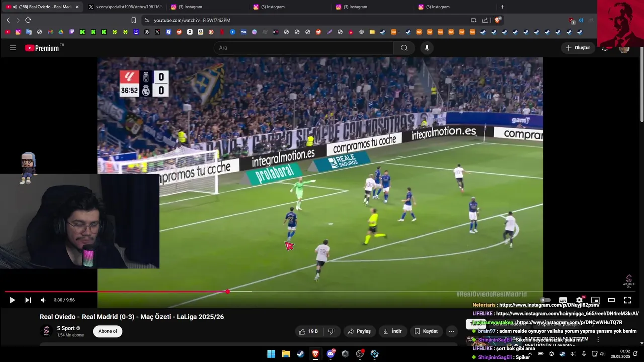Open the YouTube notifications bell
Screen dimensions: 644x362
(605, 48)
